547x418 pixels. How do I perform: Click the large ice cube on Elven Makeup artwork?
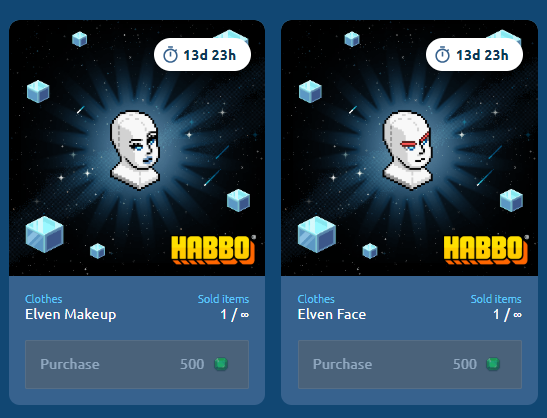(x=45, y=234)
